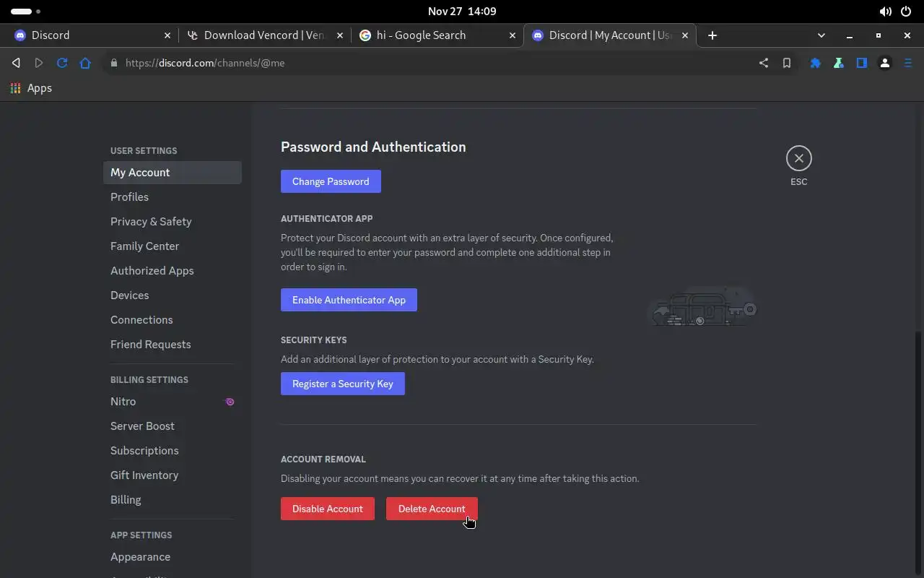This screenshot has width=924, height=578.
Task: Click the browser forward arrow
Action: point(39,63)
